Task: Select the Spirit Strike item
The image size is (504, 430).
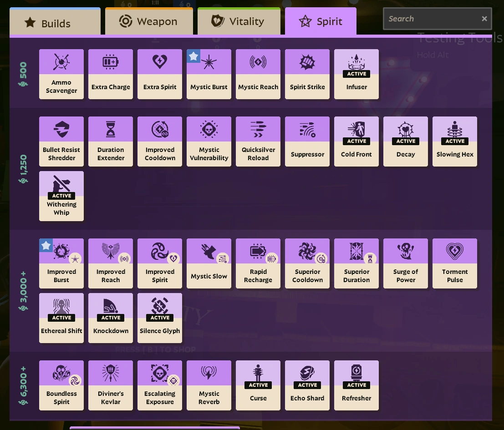Action: click(307, 74)
